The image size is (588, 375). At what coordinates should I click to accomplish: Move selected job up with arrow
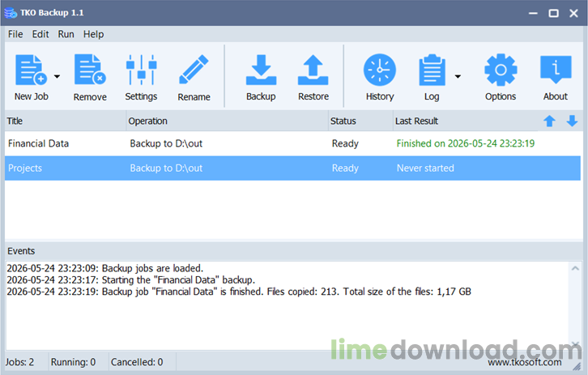click(549, 121)
